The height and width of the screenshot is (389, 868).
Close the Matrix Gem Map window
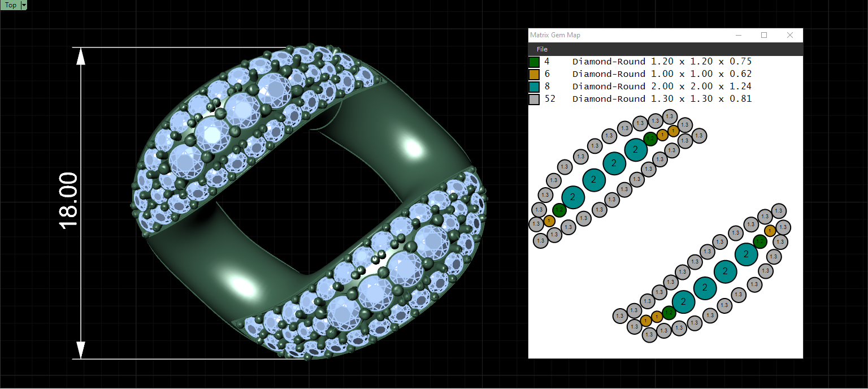pos(790,35)
